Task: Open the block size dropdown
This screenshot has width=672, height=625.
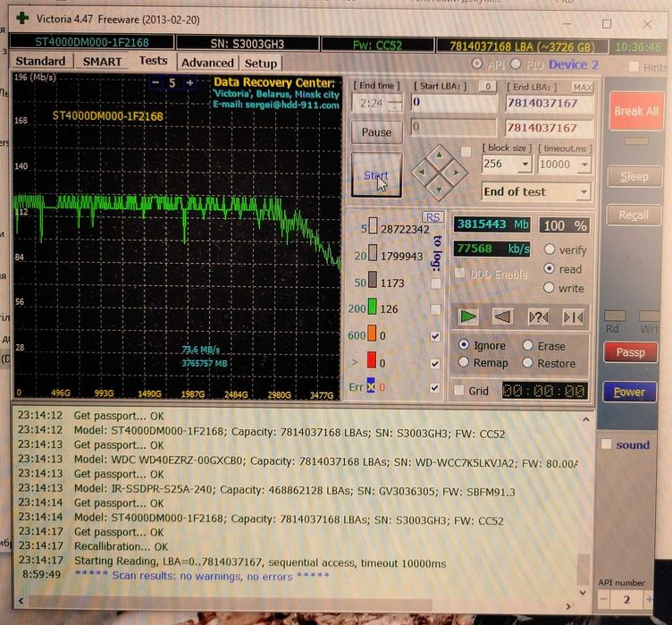Action: 525,165
